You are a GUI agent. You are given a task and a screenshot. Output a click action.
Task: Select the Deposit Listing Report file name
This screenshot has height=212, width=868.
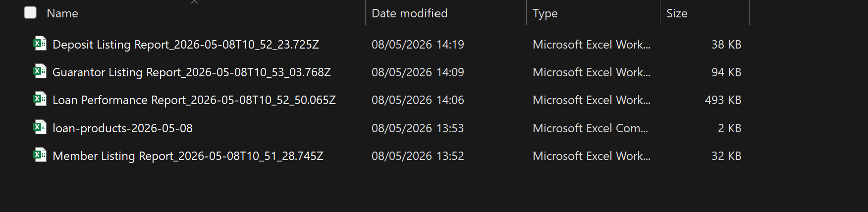tap(186, 45)
